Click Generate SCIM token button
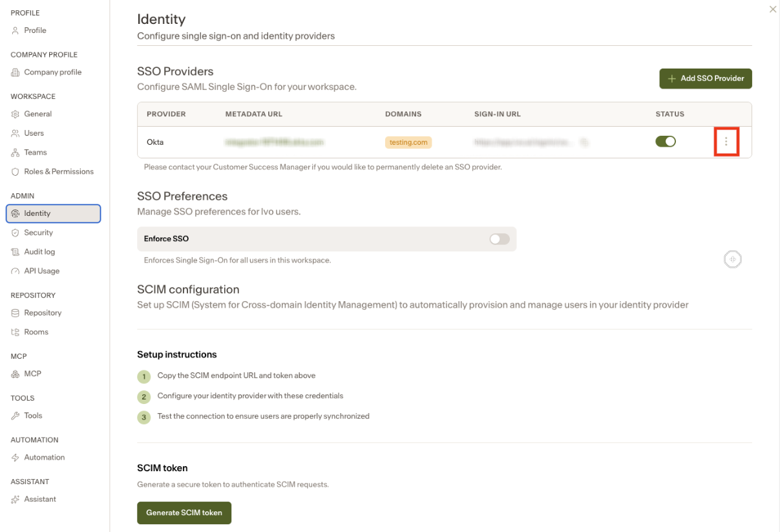The width and height of the screenshot is (780, 532). (184, 513)
